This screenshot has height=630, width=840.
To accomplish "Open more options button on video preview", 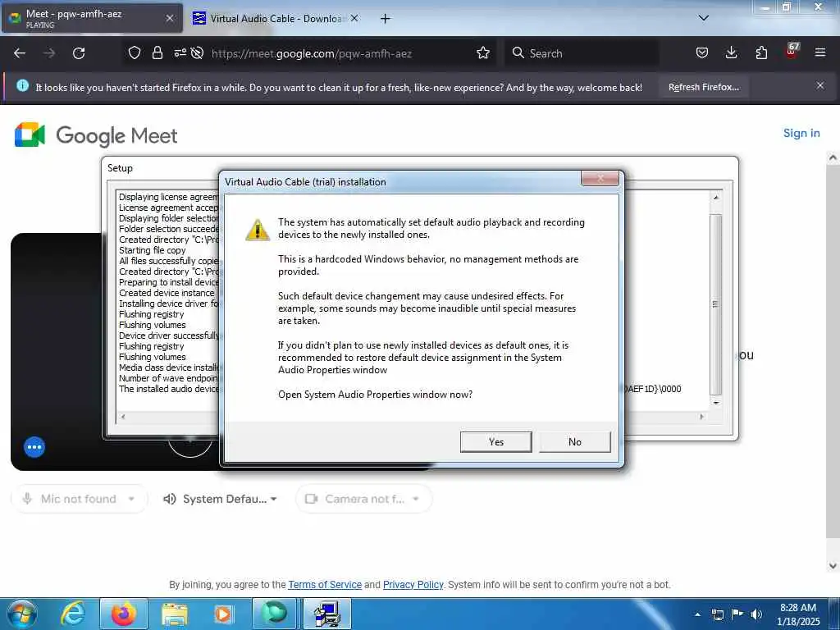I will [x=34, y=447].
